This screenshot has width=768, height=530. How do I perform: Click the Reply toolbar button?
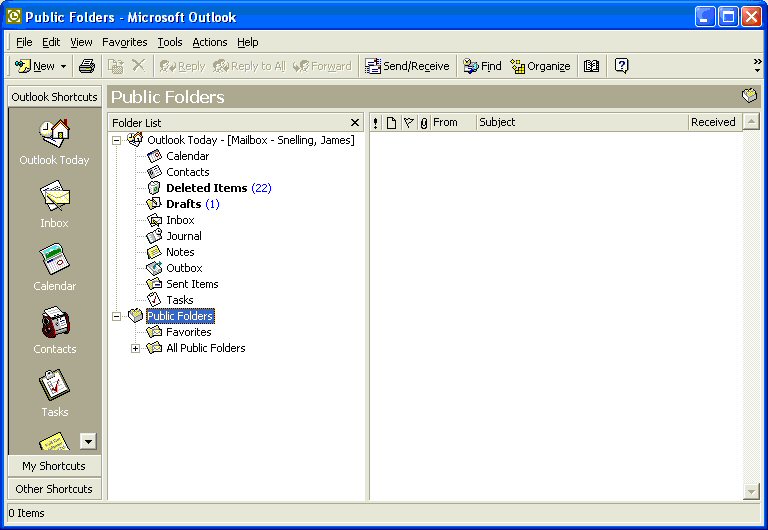point(182,66)
